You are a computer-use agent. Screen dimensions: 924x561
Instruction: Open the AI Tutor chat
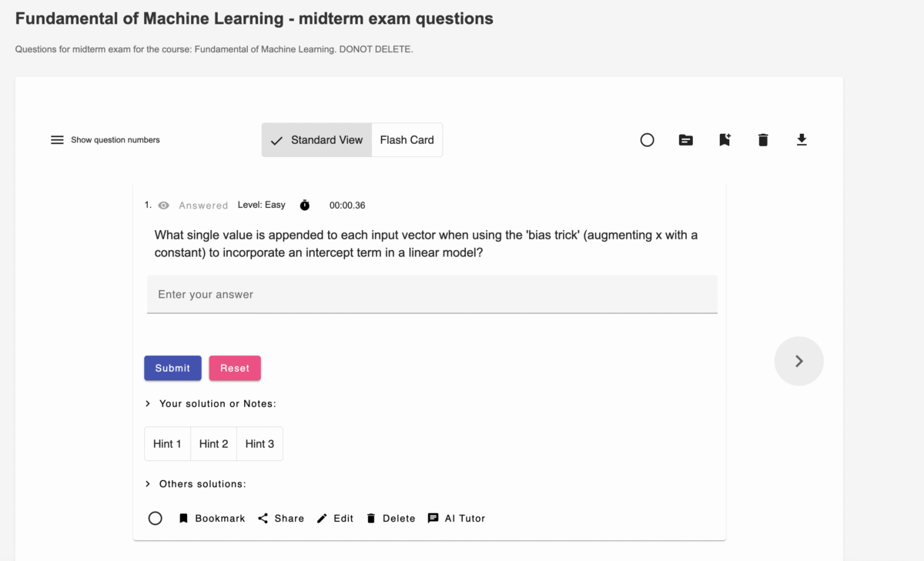457,519
